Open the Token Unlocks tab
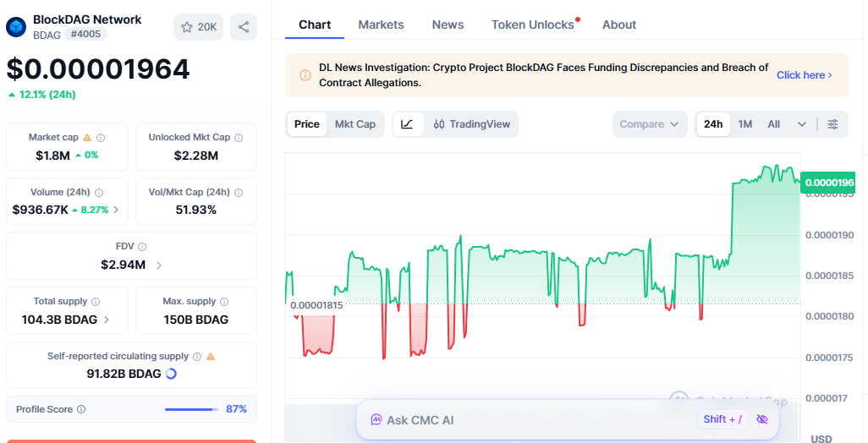This screenshot has height=443, width=868. click(532, 25)
